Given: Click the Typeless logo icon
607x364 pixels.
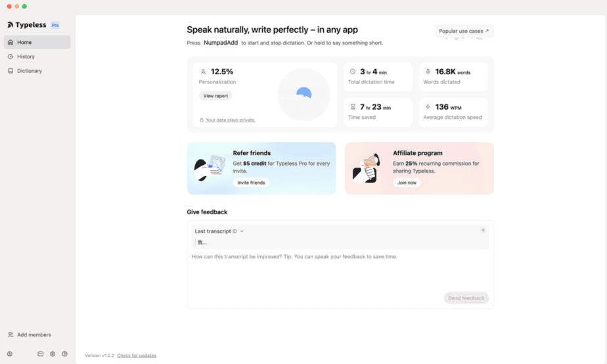Looking at the screenshot, I should click(10, 25).
